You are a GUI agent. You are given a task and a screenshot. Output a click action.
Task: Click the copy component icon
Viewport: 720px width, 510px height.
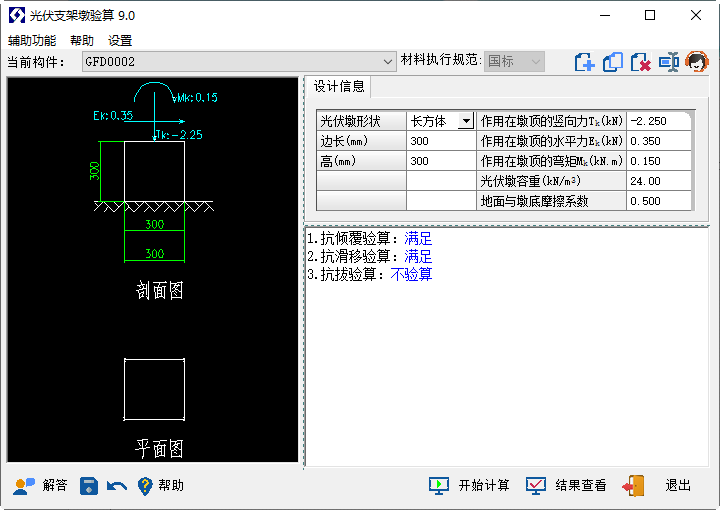click(x=613, y=62)
